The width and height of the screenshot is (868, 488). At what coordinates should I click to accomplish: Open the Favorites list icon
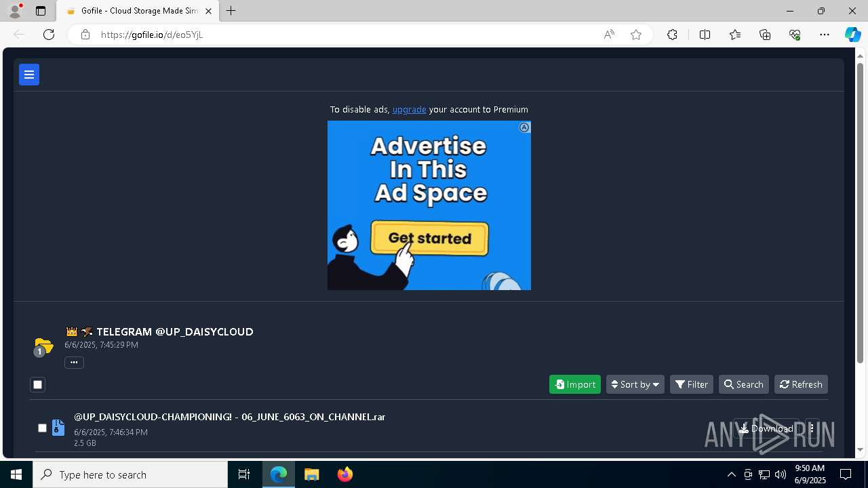pos(735,35)
